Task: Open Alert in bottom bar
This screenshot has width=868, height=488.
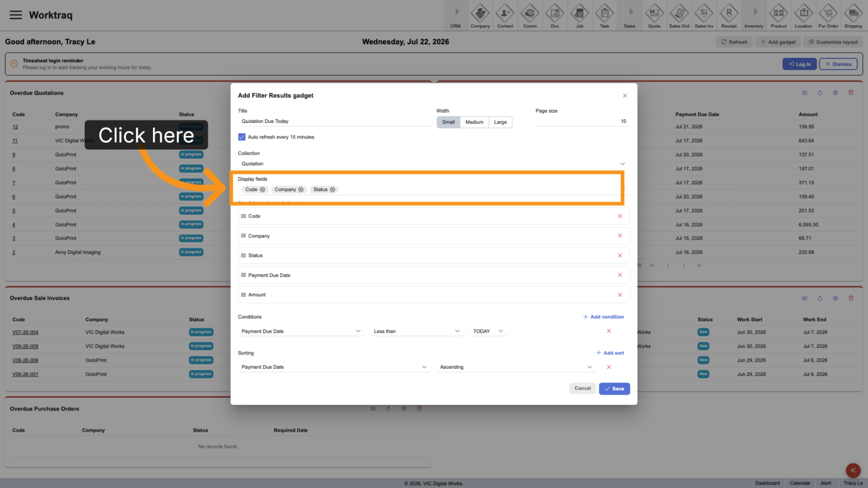Action: point(826,483)
